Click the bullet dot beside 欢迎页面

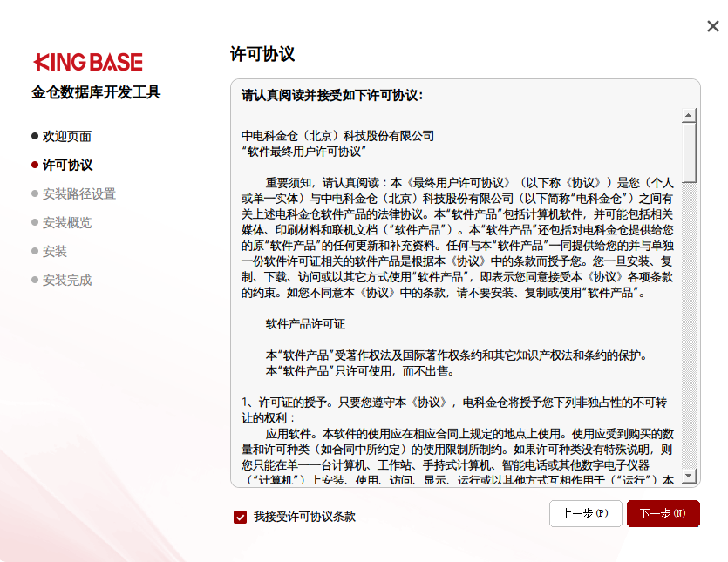pos(35,136)
